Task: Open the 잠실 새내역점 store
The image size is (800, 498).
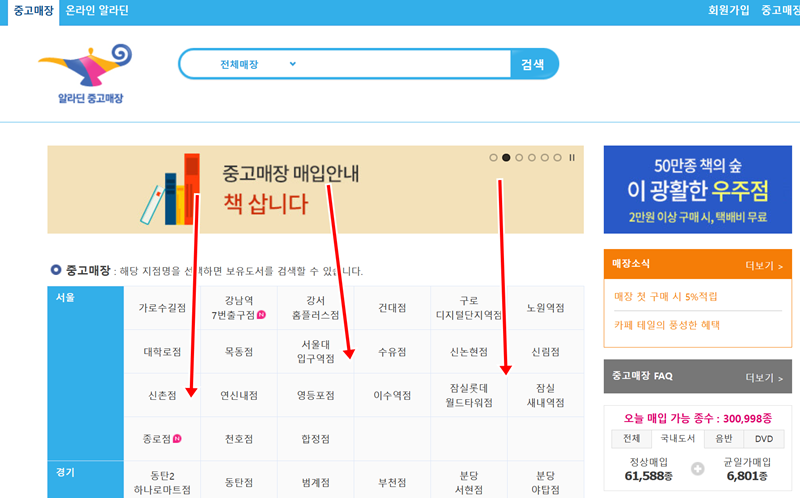Action: [x=545, y=395]
